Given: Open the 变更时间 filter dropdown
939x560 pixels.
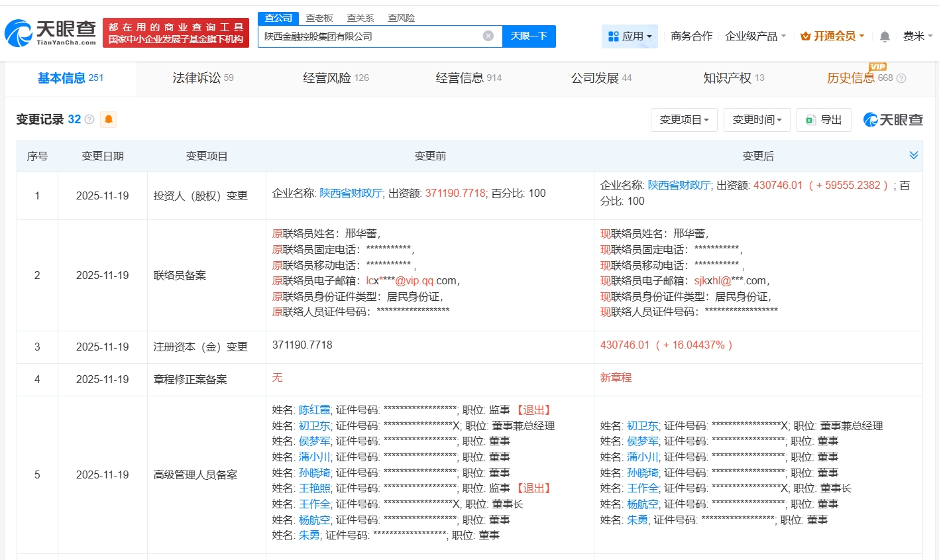Looking at the screenshot, I should point(757,120).
